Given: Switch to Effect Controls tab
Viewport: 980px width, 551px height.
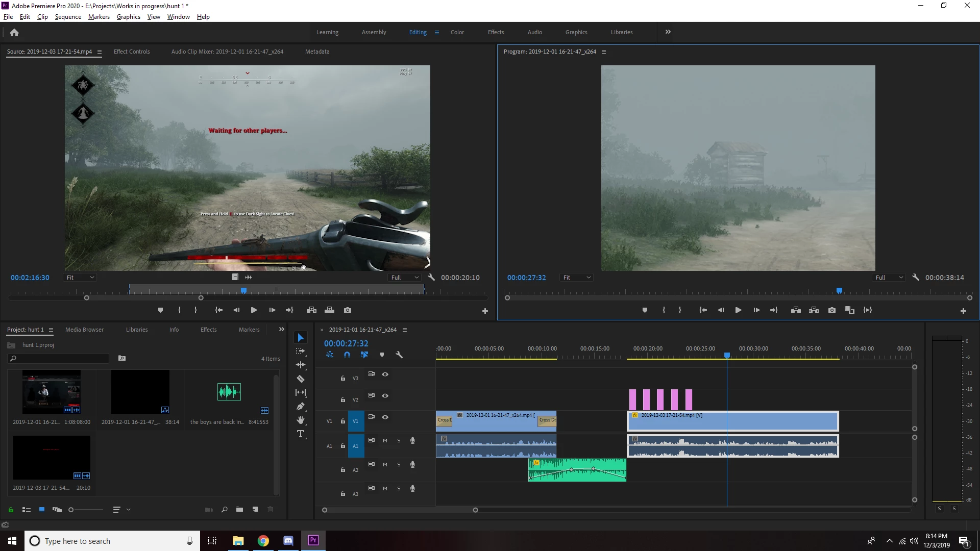Looking at the screenshot, I should tap(132, 52).
